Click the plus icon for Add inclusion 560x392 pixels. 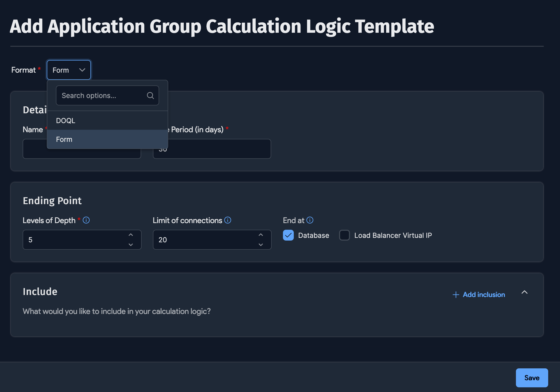456,295
